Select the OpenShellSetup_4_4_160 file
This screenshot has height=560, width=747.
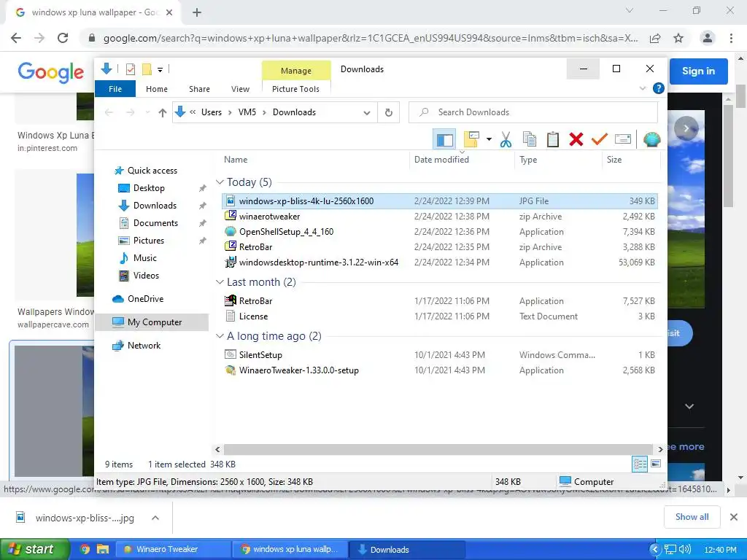pos(286,232)
